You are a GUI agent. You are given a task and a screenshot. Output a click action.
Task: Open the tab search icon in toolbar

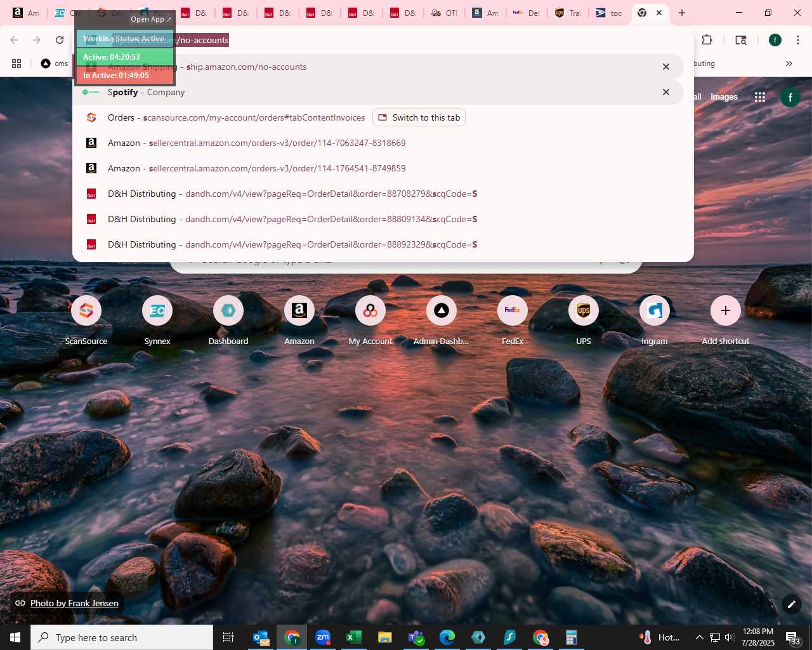(741, 40)
